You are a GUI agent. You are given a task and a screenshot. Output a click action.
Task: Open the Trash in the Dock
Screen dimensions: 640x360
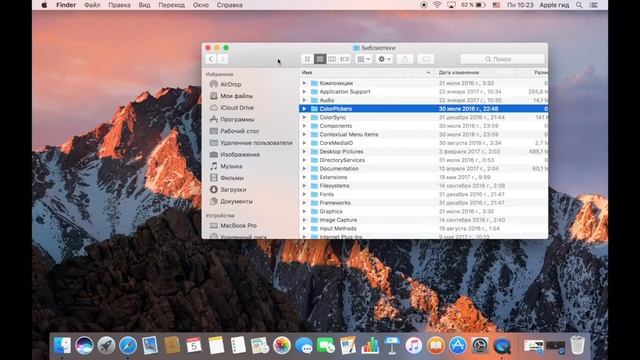point(577,345)
